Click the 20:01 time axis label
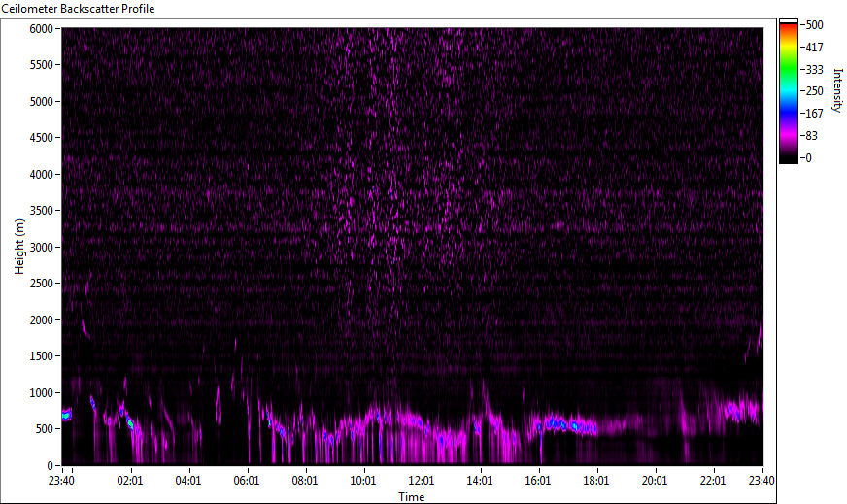847x504 pixels. click(655, 481)
